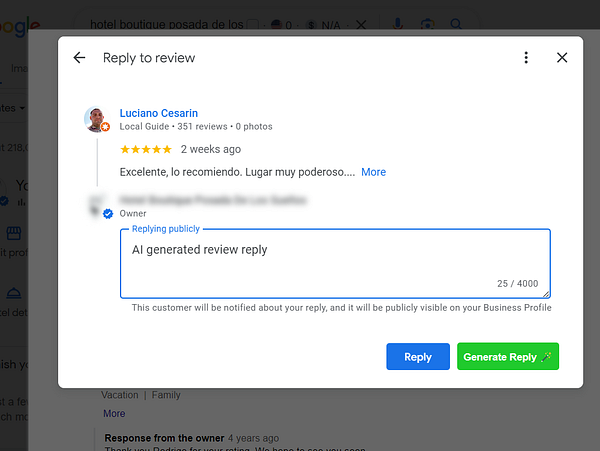Click the search magnifier icon

point(456,24)
